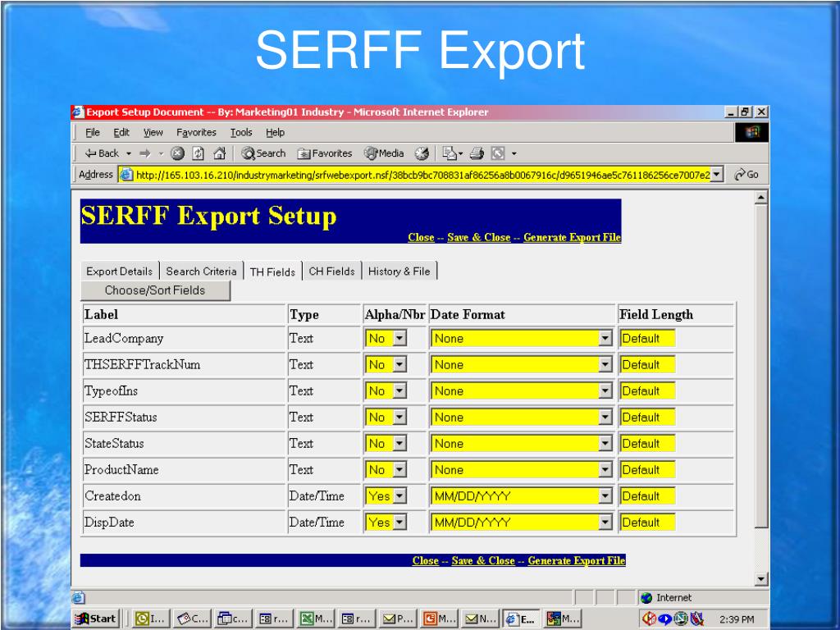
Task: Open Date Format dropdown for Createdon
Action: coord(605,496)
